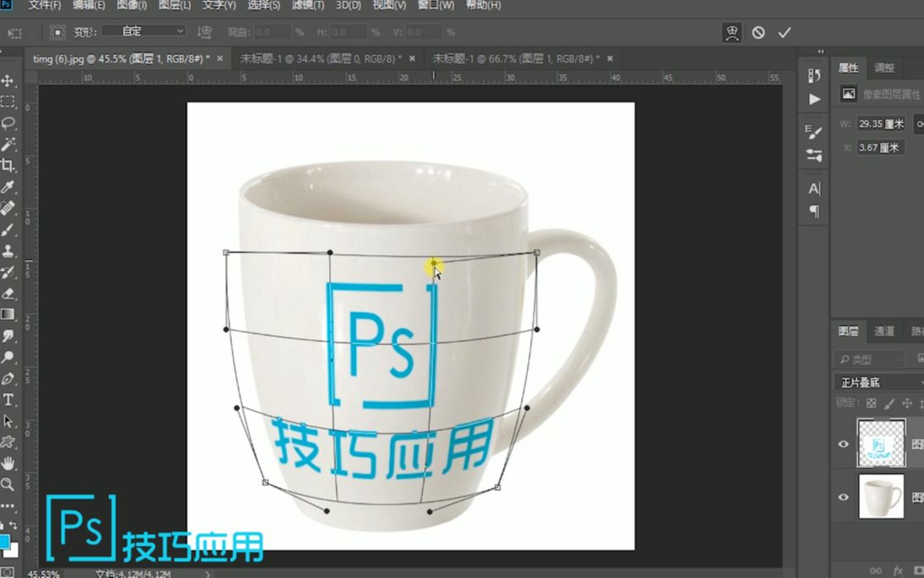Viewport: 924px width, 578px height.
Task: Open the 变形 warp style dropdown showing 自定
Action: (142, 30)
